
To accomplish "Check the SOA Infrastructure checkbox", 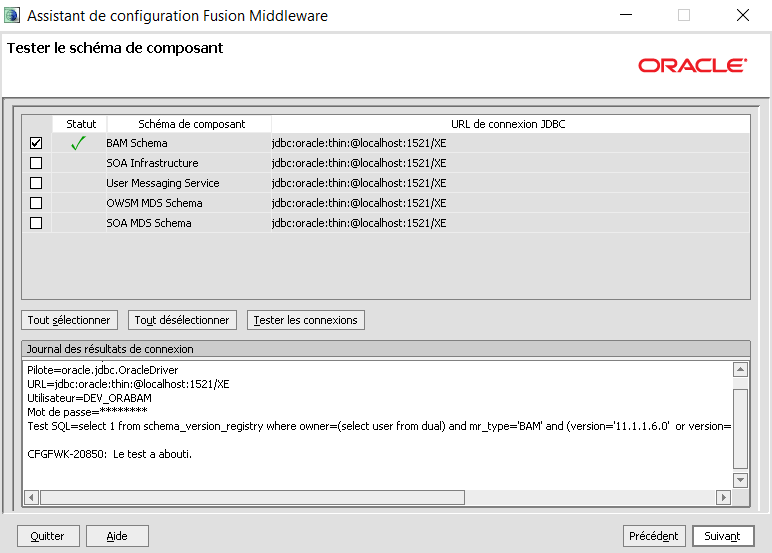I will (x=36, y=163).
